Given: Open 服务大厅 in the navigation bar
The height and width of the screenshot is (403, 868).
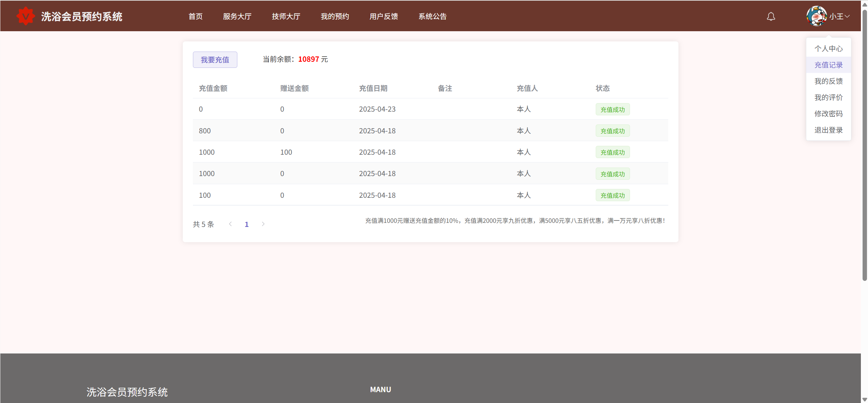Looking at the screenshot, I should (x=237, y=16).
